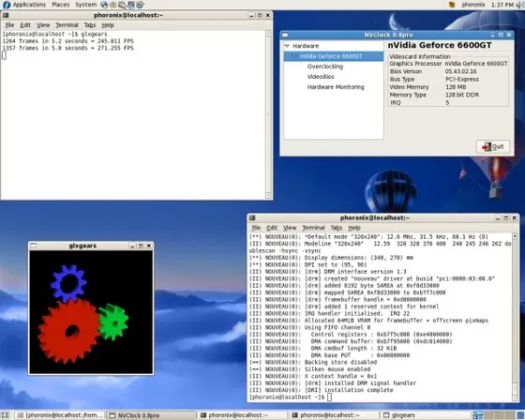Click the green gear in glxgears window

(113, 322)
